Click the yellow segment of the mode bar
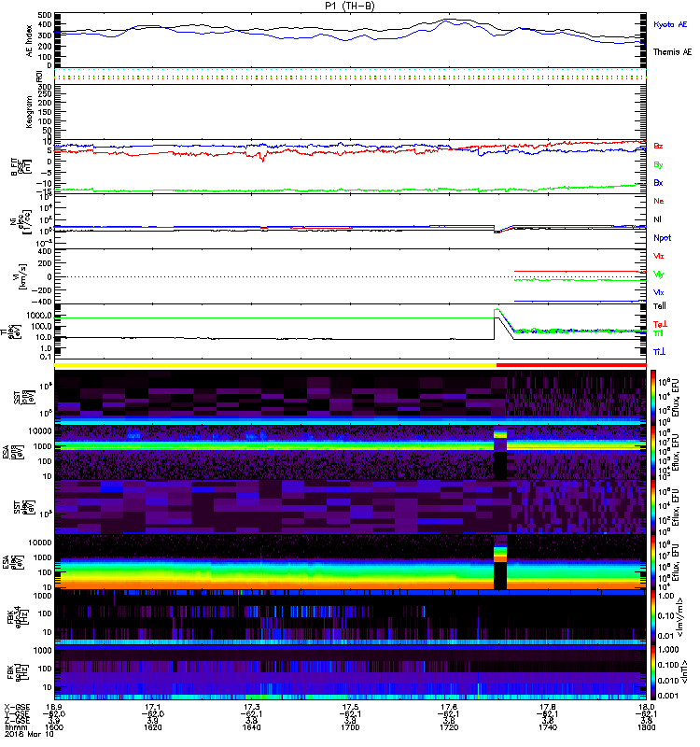 [275, 365]
